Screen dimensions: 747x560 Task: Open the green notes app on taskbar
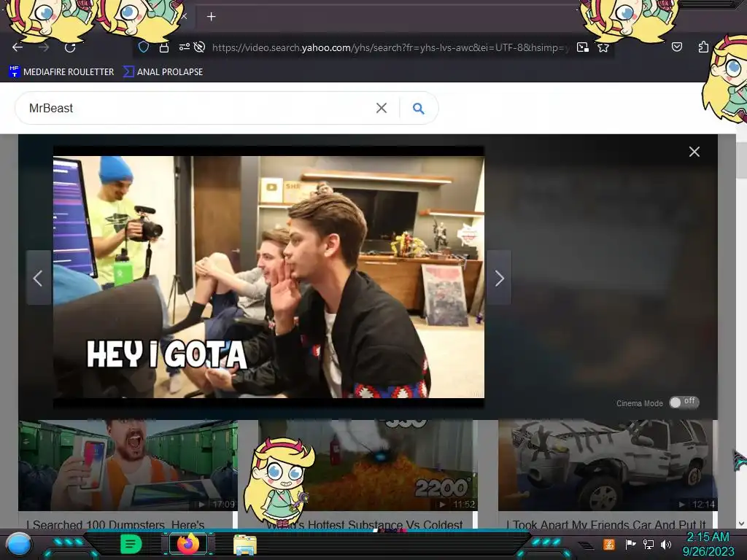pyautogui.click(x=131, y=544)
